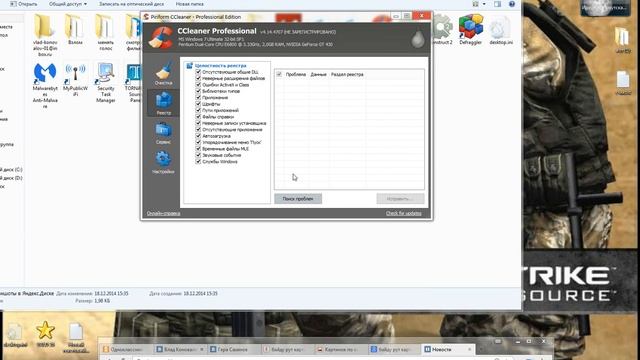Click the Explorer help question mark icon

pos(512,4)
